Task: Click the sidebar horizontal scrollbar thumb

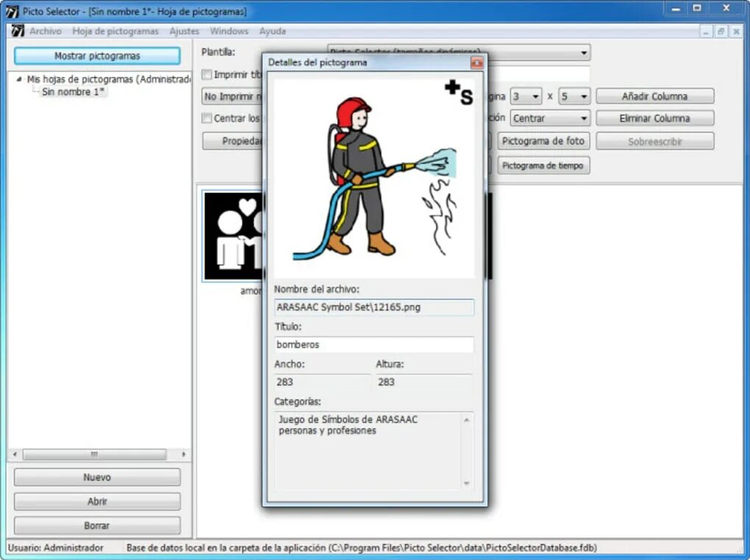Action: click(x=95, y=454)
